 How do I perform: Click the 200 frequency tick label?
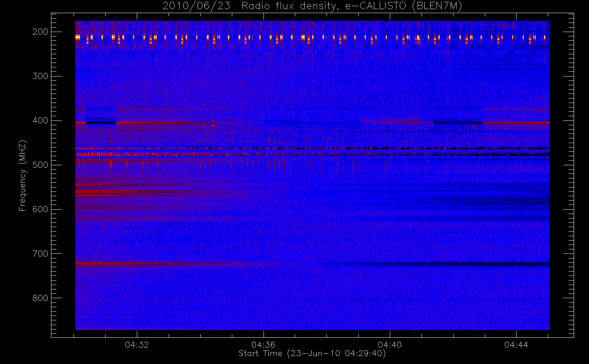pos(40,32)
